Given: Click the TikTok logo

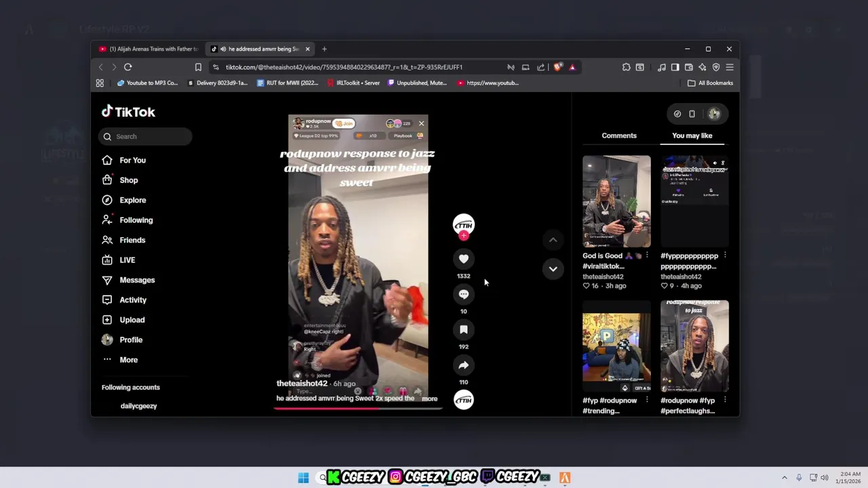Looking at the screenshot, I should click(128, 112).
